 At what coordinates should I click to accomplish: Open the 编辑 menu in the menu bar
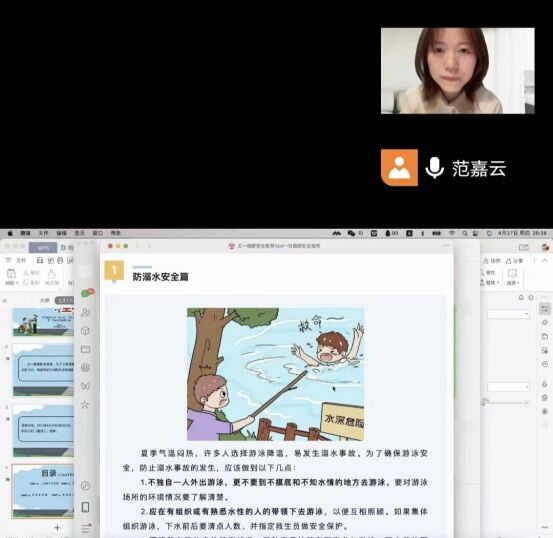(62, 233)
